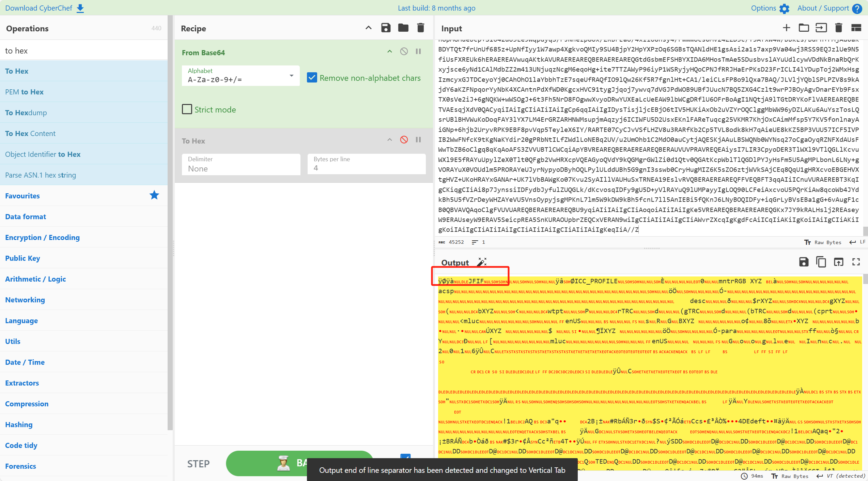Image resolution: width=868 pixels, height=481 pixels.
Task: Re-enable the To Hex operation
Action: 404,140
